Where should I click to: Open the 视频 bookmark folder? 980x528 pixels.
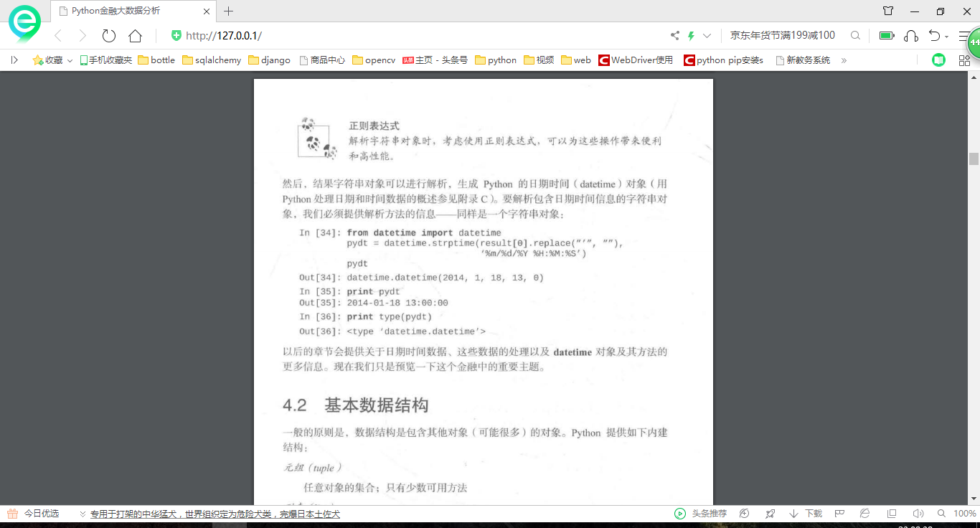point(539,60)
